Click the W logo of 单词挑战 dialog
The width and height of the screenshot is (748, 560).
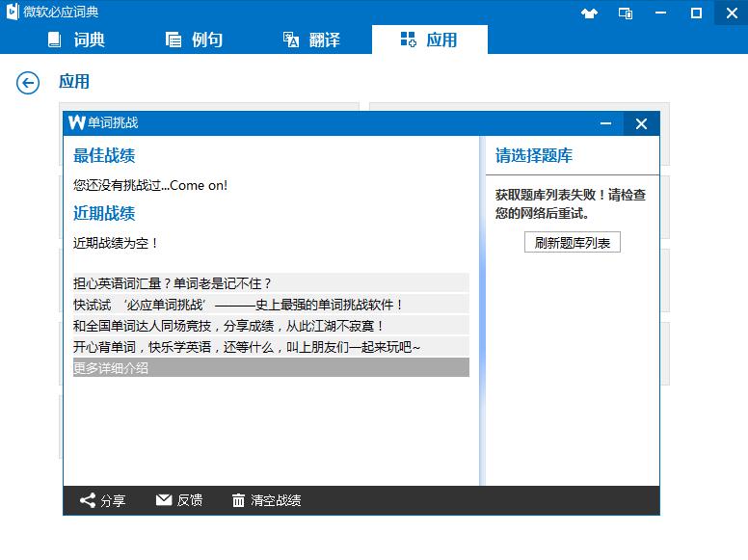point(76,122)
